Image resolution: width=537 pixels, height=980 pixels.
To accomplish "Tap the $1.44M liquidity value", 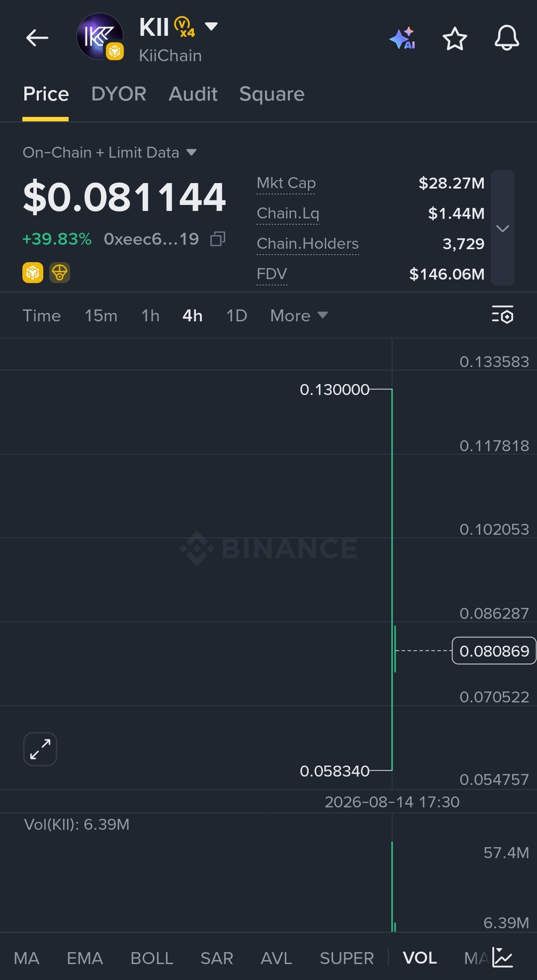I will pyautogui.click(x=456, y=213).
